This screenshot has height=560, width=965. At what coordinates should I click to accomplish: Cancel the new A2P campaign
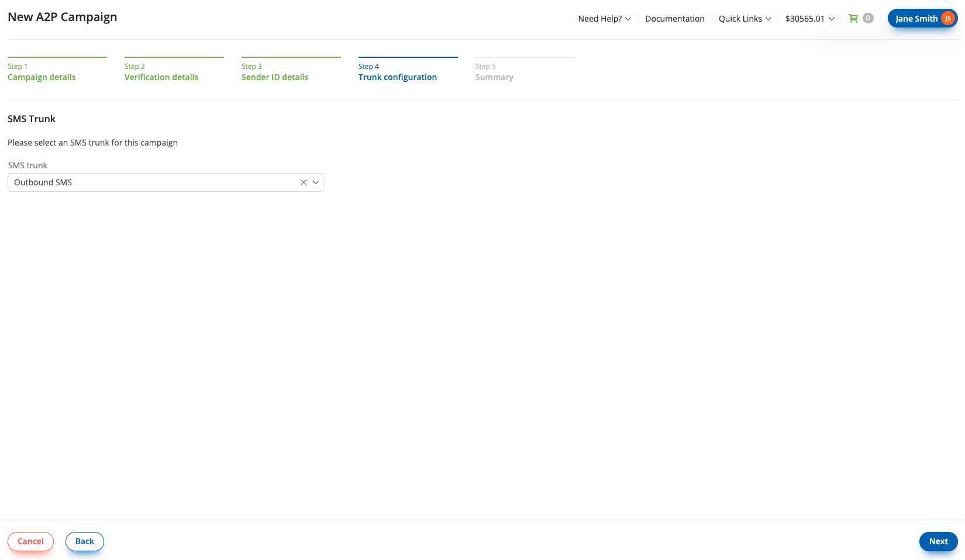pyautogui.click(x=30, y=541)
